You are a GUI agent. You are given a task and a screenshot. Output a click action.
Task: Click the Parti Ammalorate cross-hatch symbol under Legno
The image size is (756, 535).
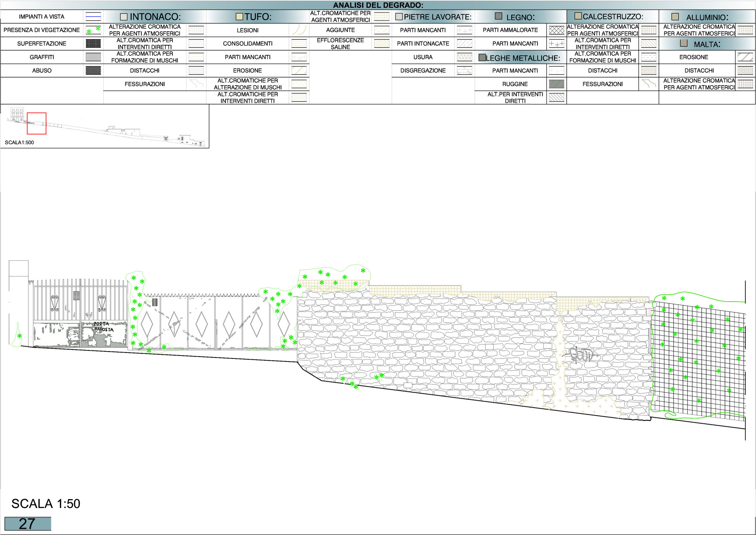pos(556,30)
